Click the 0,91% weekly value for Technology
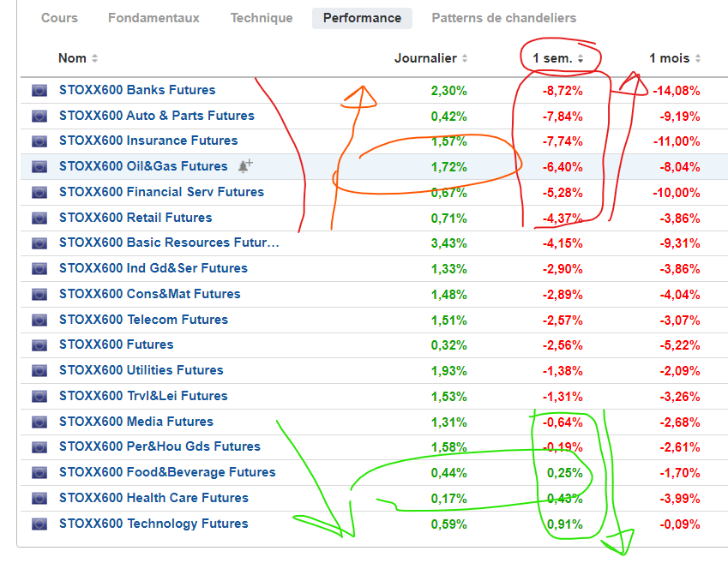The height and width of the screenshot is (569, 728). pyautogui.click(x=564, y=524)
